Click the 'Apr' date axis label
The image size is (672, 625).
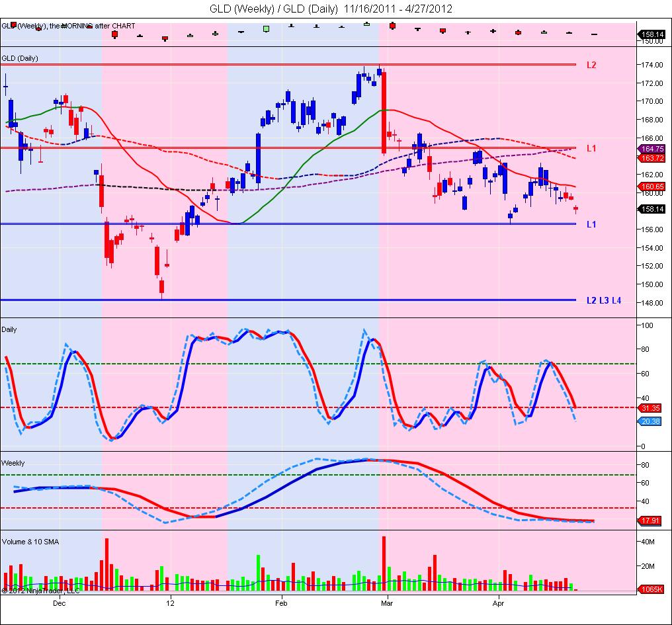(499, 604)
